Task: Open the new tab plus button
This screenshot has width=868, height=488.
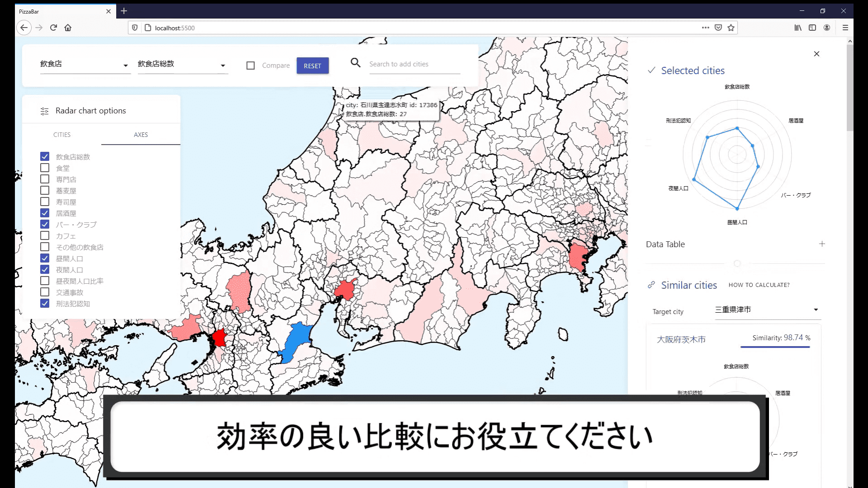Action: pos(124,11)
